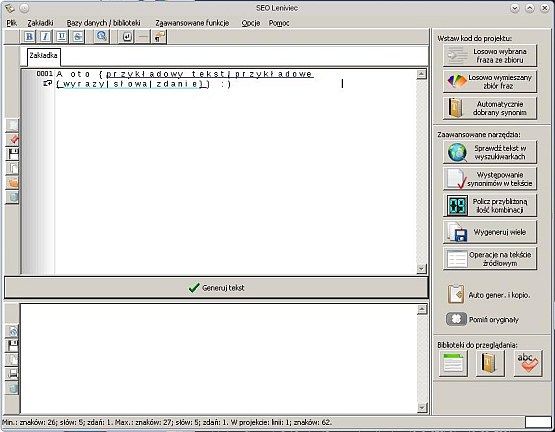Open the green list library icon
Viewport: 555px width, 432px height.
[x=453, y=363]
